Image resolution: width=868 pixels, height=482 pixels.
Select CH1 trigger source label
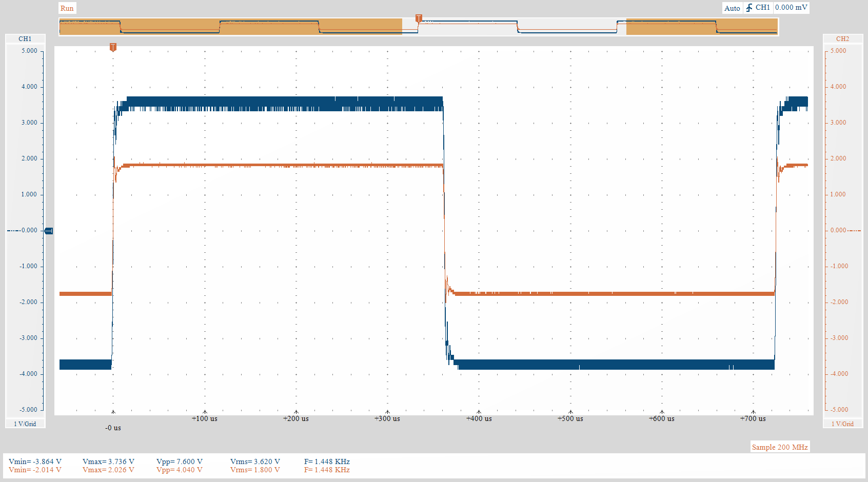(762, 8)
